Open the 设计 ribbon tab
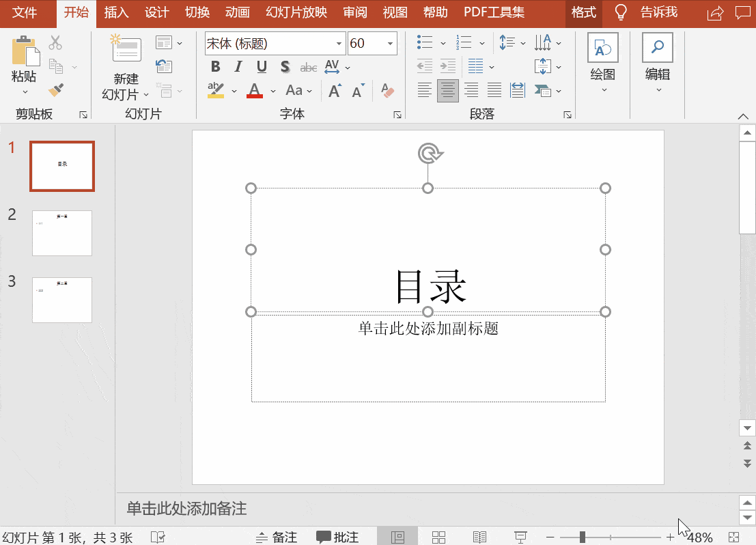Viewport: 756px width, 545px height. tap(156, 12)
